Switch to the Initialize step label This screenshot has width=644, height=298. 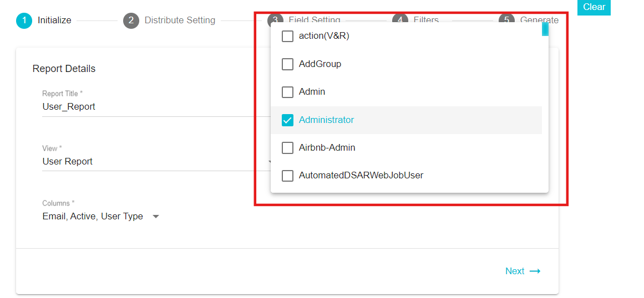[54, 20]
